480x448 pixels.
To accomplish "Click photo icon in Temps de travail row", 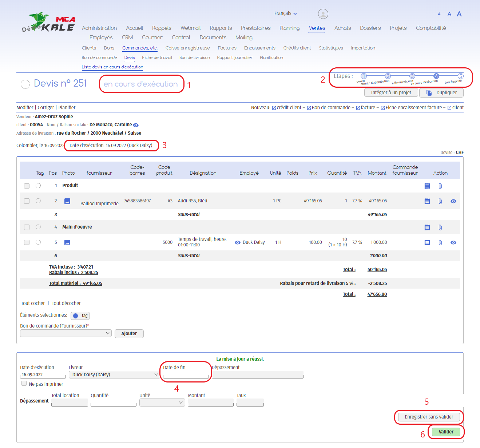I will (67, 243).
